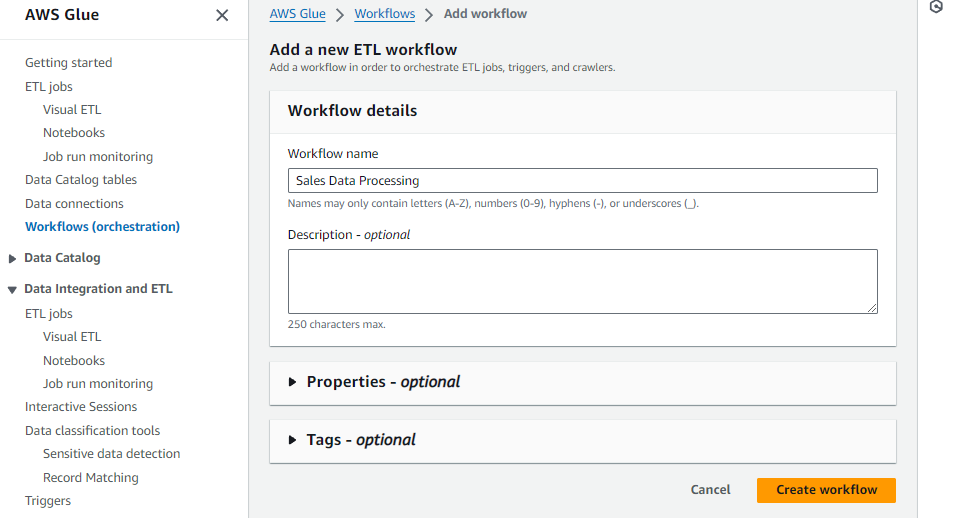
Task: Click the 250 characters max hint
Action: click(336, 324)
